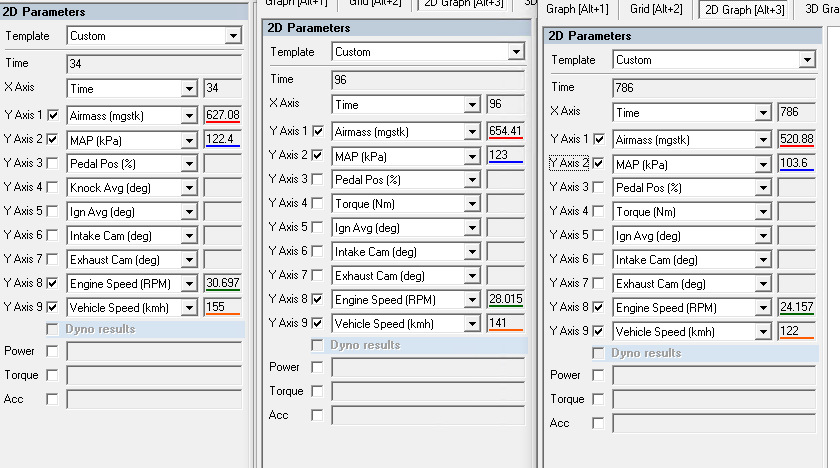Select the MAP value field showing 122.4

tap(222, 139)
